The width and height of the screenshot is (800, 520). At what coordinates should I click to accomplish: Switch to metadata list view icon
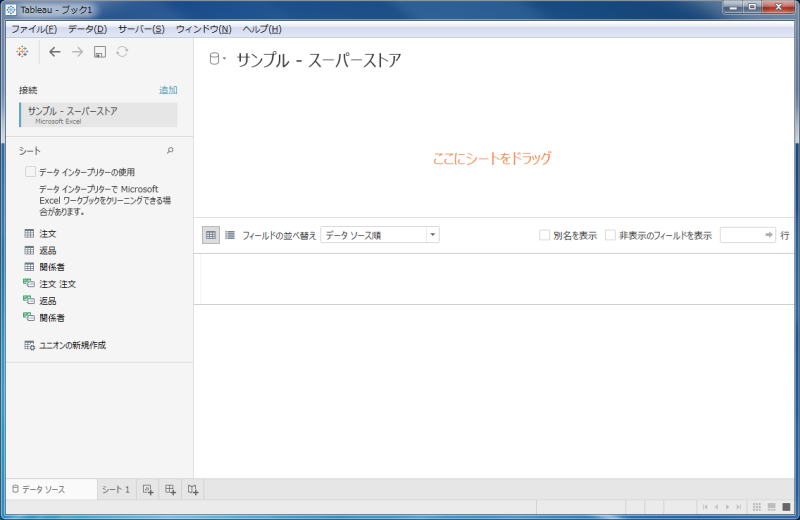tap(230, 235)
